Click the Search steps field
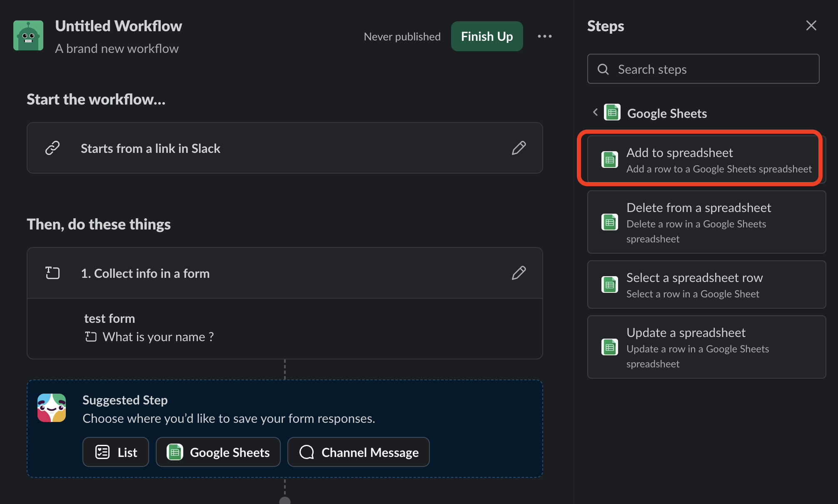838x504 pixels. pos(703,69)
